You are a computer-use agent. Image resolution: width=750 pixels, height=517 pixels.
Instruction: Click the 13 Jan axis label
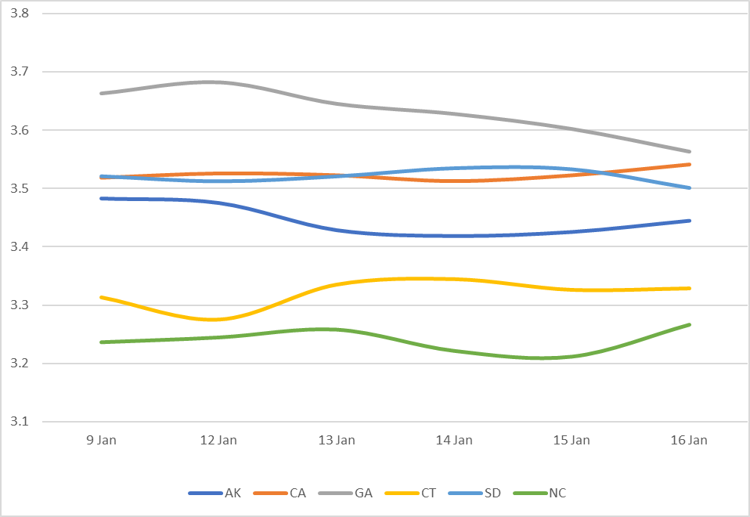337,440
